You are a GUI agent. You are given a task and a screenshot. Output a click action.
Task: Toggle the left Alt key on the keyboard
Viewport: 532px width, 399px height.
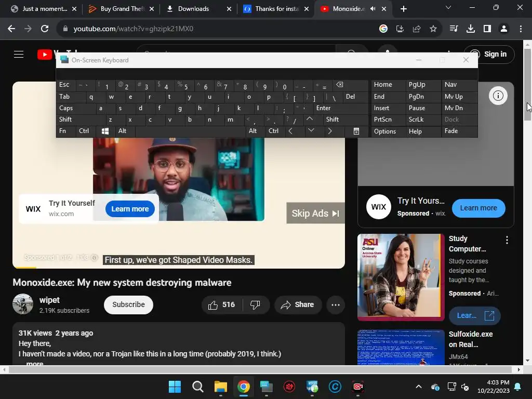125,131
